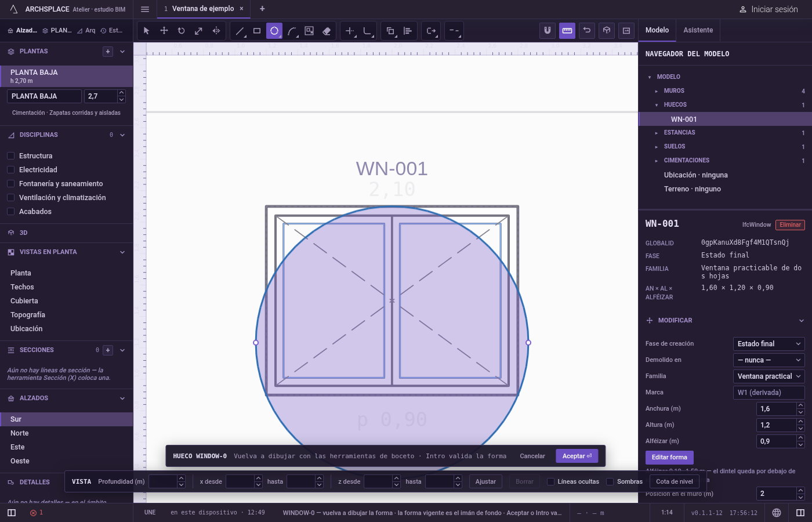
Task: Pick the scale tool with diagonal arrow
Action: [199, 31]
